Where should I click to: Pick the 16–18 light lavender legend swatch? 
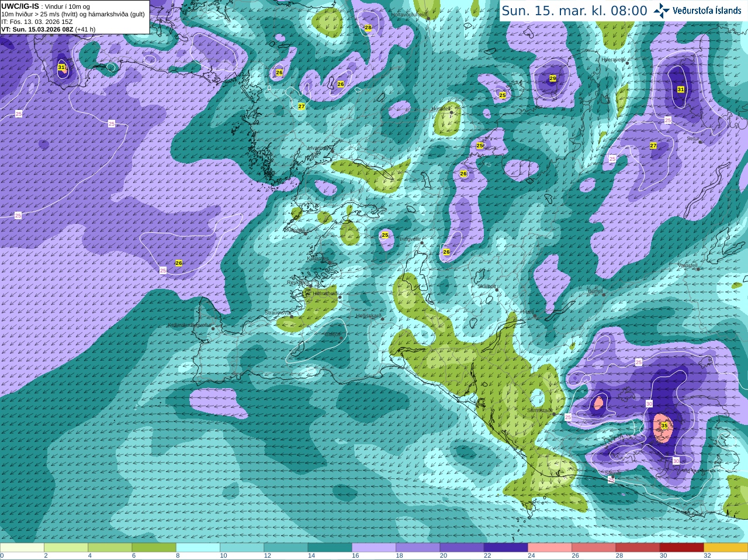pyautogui.click(x=374, y=548)
